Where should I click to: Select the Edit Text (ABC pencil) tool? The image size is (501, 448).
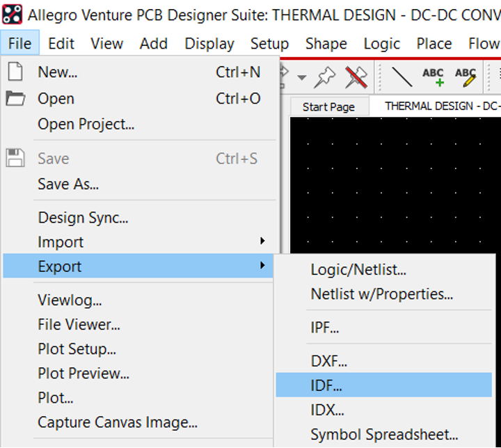coord(465,77)
